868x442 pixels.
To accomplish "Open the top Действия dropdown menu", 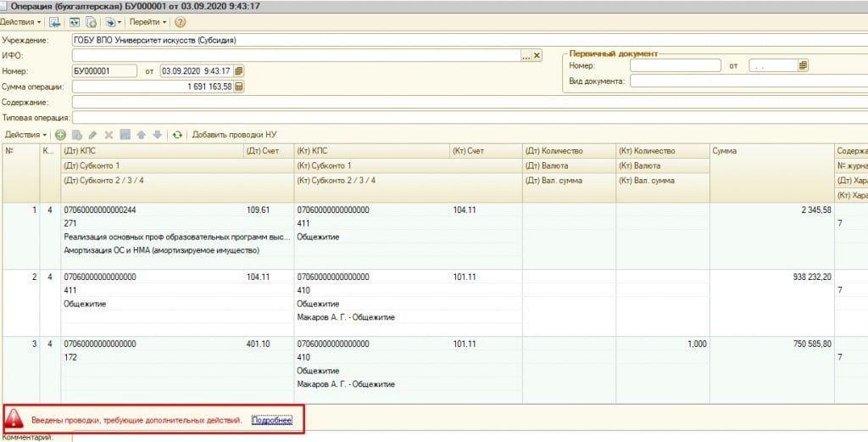I will 20,22.
